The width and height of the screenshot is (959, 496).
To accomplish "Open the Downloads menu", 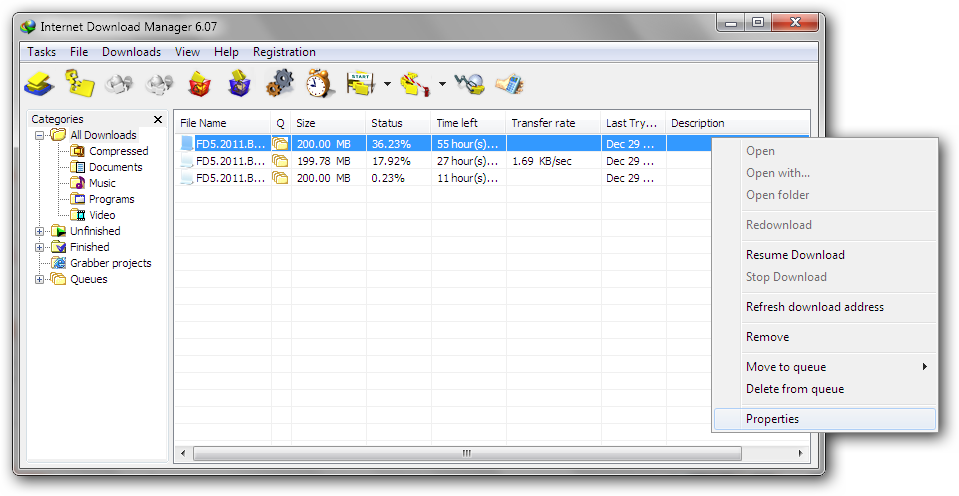I will click(131, 52).
